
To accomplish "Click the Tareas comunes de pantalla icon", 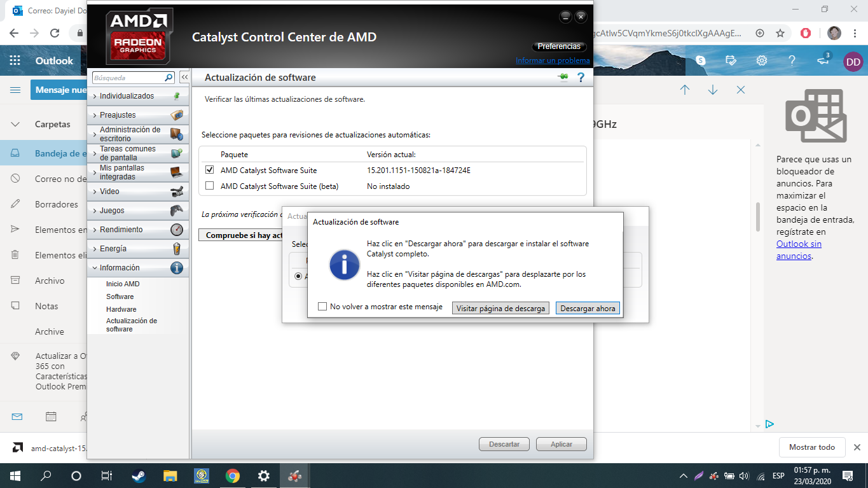I will [177, 153].
